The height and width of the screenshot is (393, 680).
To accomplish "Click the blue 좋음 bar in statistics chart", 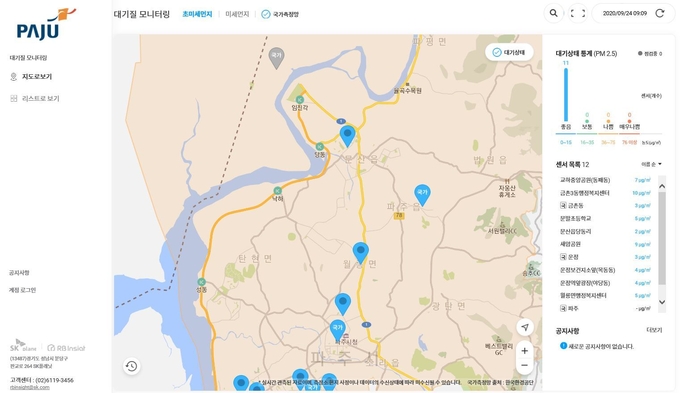I will (x=566, y=95).
